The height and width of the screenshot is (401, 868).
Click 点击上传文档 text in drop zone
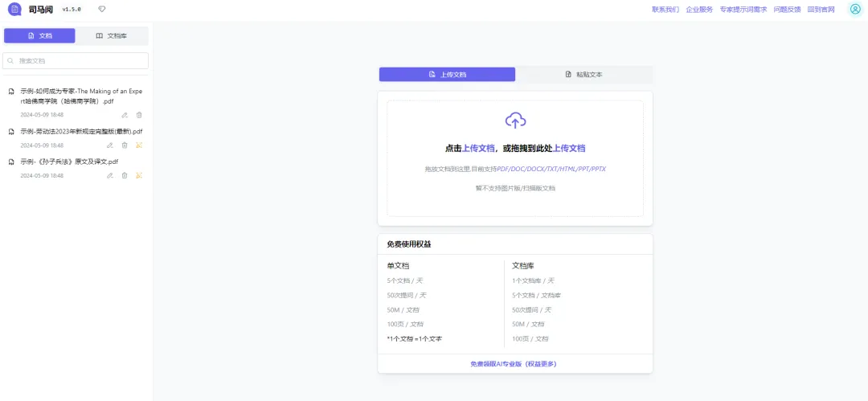[x=470, y=149]
